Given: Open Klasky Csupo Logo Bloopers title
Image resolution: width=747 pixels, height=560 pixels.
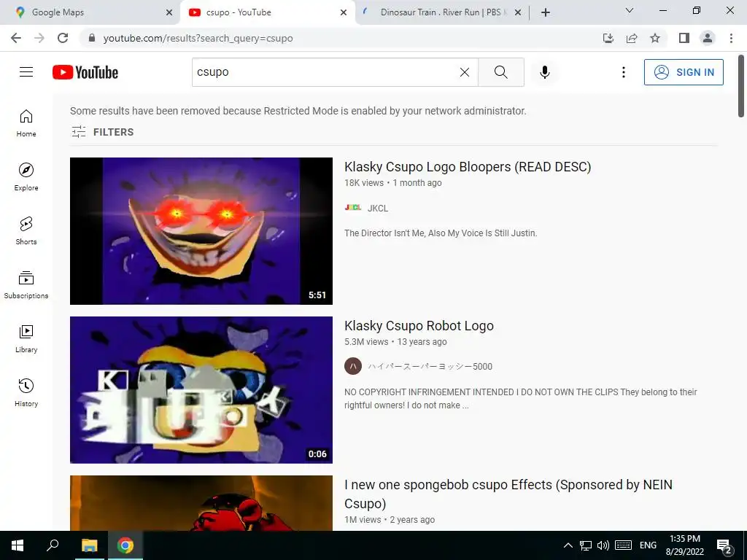Looking at the screenshot, I should [468, 167].
